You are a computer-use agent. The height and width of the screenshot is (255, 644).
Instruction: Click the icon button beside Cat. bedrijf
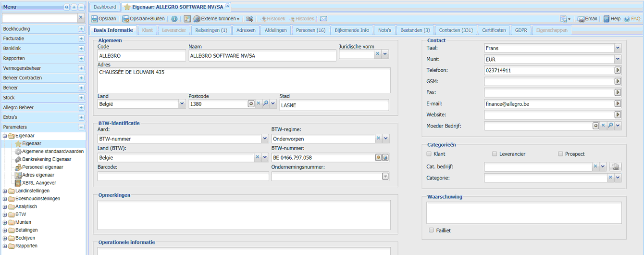(615, 166)
